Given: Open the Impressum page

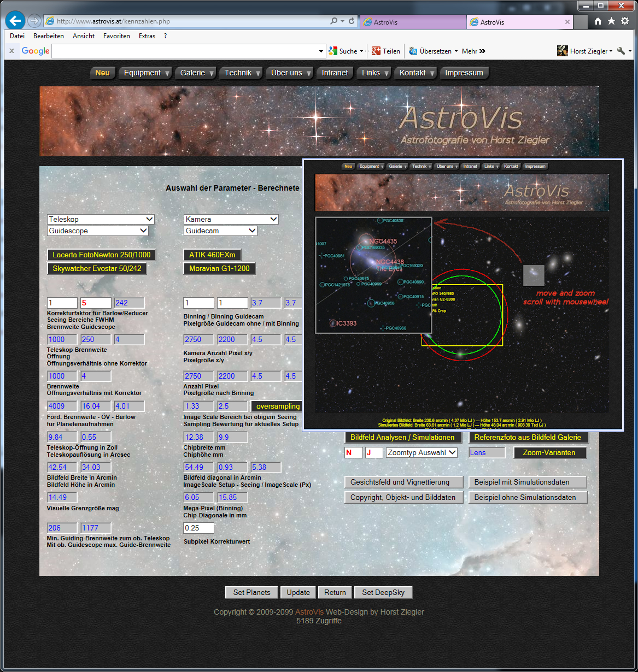Looking at the screenshot, I should coord(464,73).
